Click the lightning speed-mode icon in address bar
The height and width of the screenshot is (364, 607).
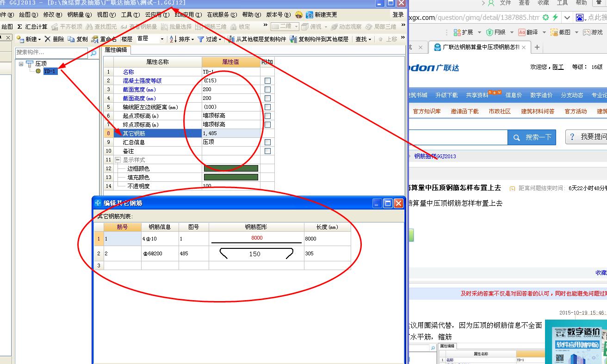click(555, 18)
